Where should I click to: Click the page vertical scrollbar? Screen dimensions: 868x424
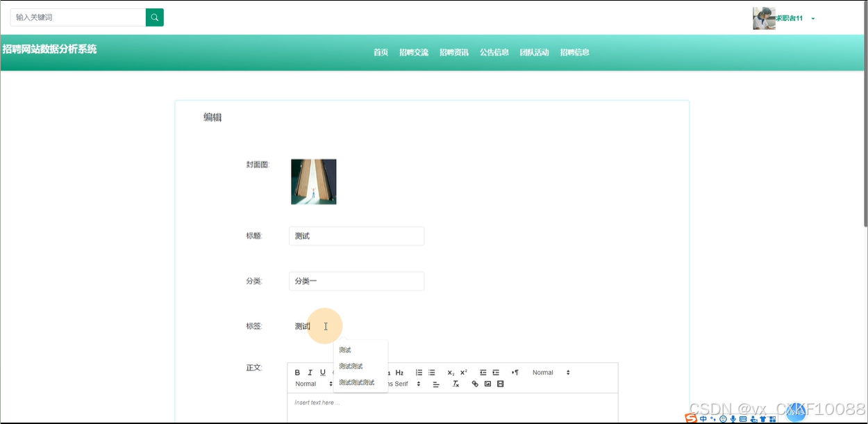click(x=865, y=115)
